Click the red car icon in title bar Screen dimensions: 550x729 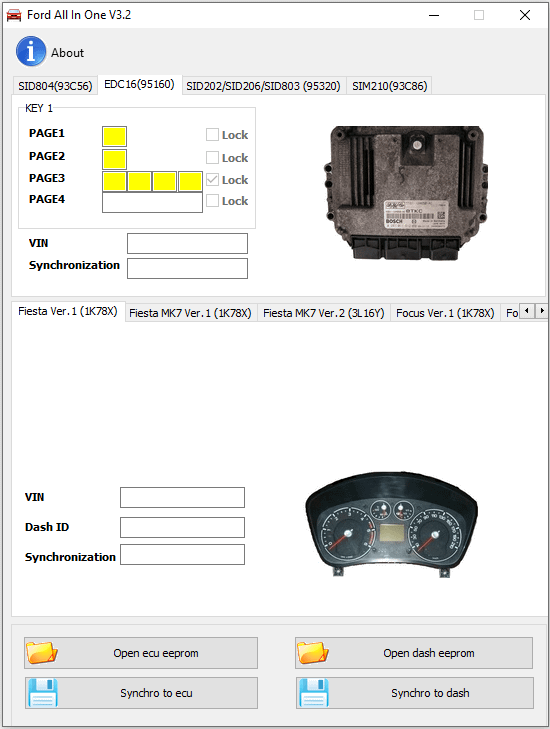[14, 15]
